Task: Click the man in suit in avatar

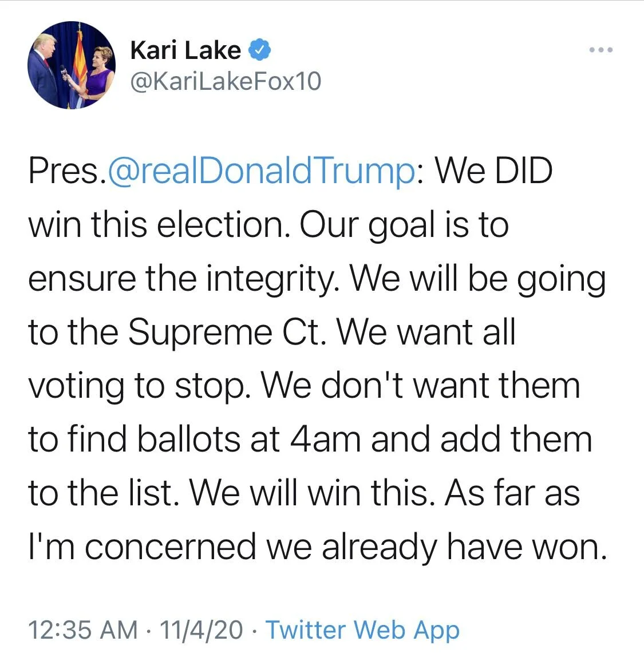Action: (x=43, y=70)
